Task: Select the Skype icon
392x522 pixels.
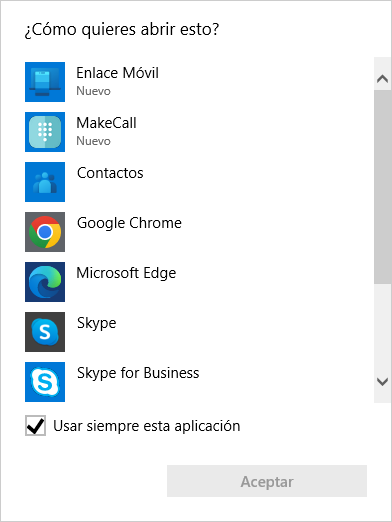Action: pos(45,332)
